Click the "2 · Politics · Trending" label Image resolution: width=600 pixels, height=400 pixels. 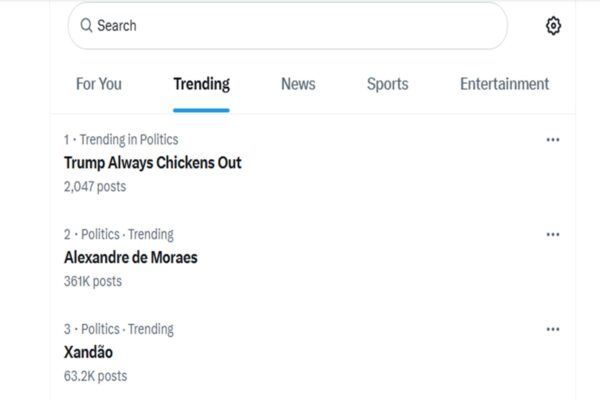[118, 234]
